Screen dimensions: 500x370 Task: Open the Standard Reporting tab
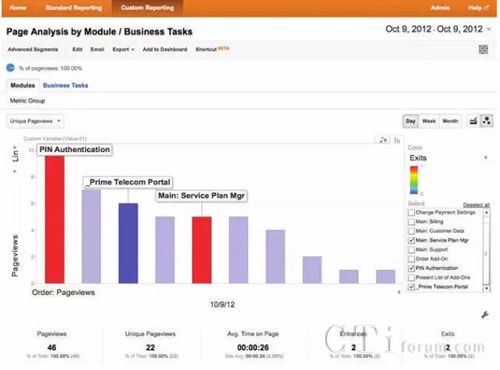[74, 8]
